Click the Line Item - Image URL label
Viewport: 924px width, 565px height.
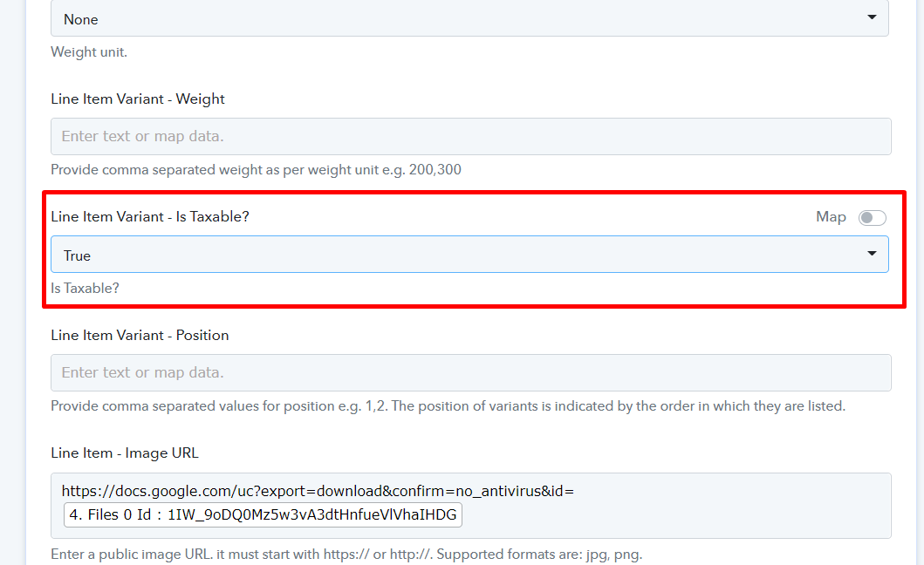click(x=125, y=453)
